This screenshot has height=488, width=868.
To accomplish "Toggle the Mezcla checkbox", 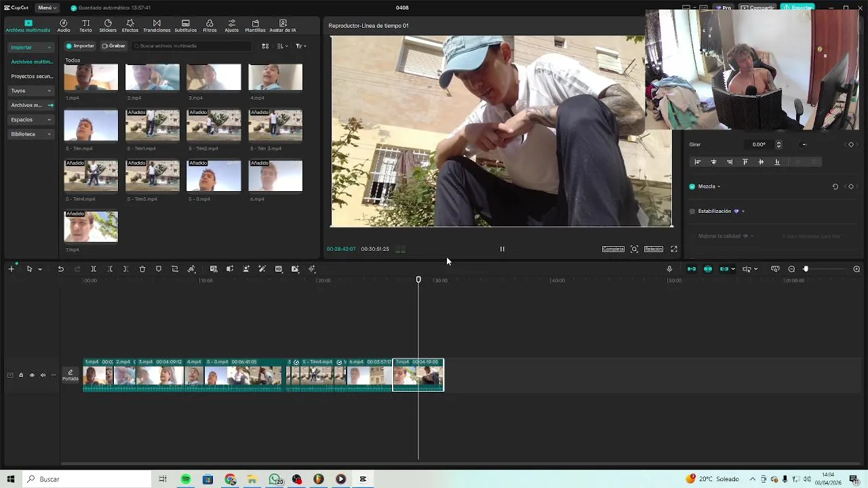I will (x=692, y=186).
